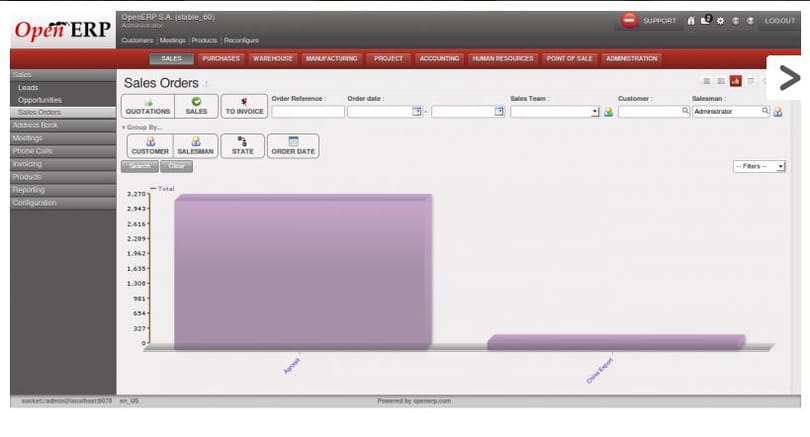The height and width of the screenshot is (437, 810).
Task: Open the Leads sidebar item
Action: point(28,88)
